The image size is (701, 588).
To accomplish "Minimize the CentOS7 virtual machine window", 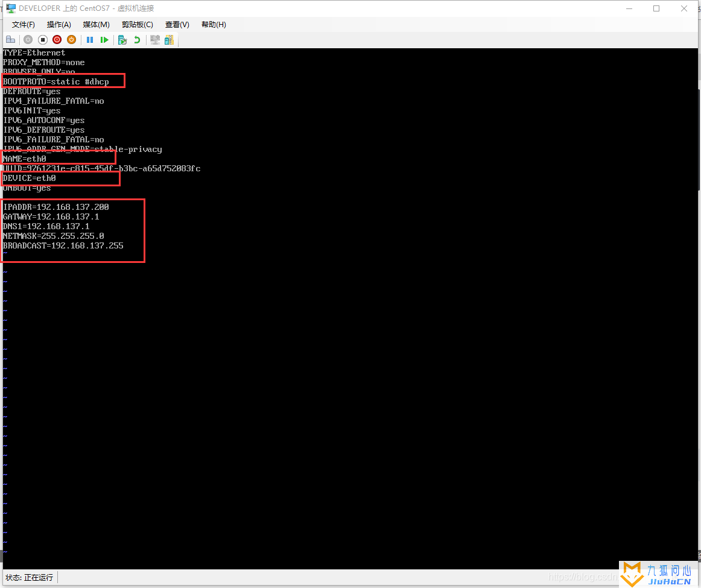I will tap(629, 8).
